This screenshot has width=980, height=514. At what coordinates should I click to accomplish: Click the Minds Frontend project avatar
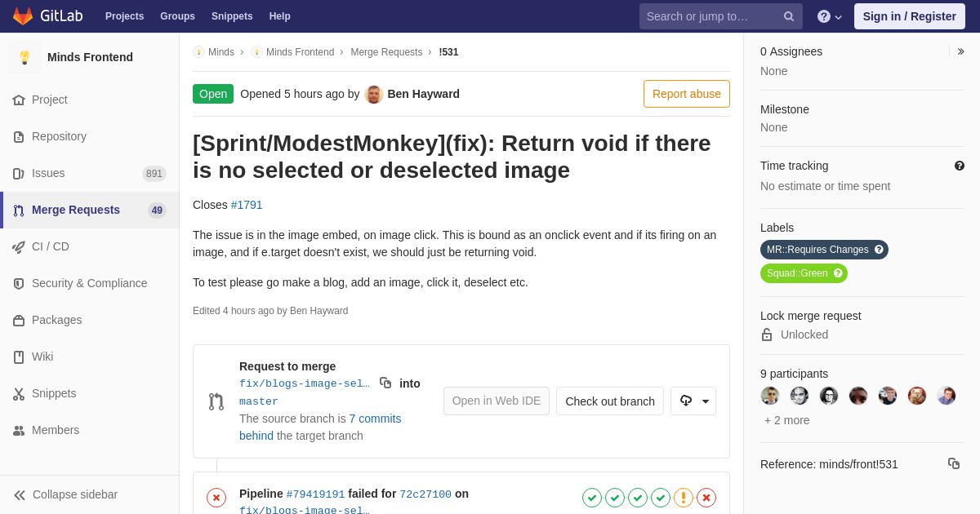24,57
